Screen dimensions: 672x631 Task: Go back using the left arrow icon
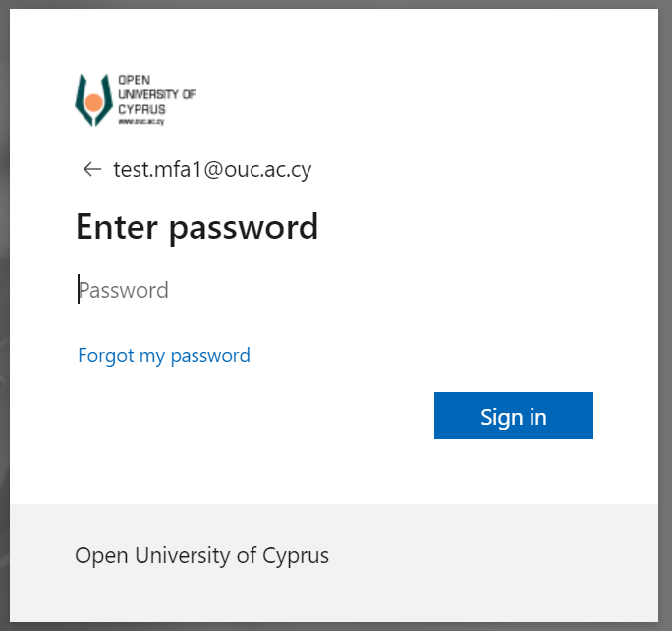click(x=91, y=169)
